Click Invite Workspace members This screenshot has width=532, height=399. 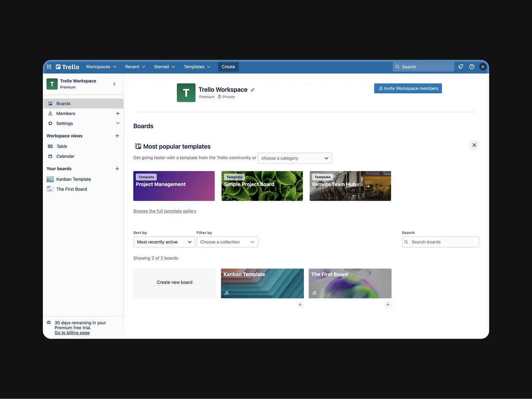click(x=408, y=88)
